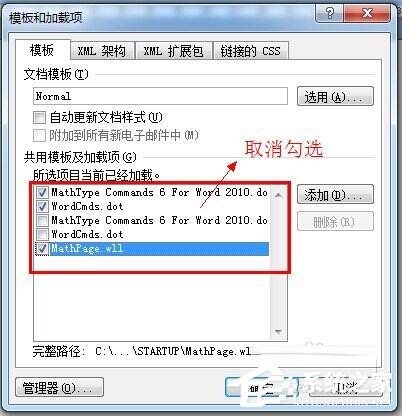Check the second MathType Commands 6 item
Image resolution: width=402 pixels, height=416 pixels.
pos(42,220)
